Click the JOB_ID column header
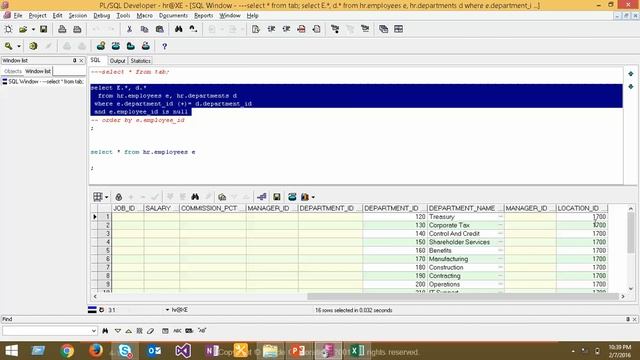Screen dimensions: 640x360 (127, 208)
